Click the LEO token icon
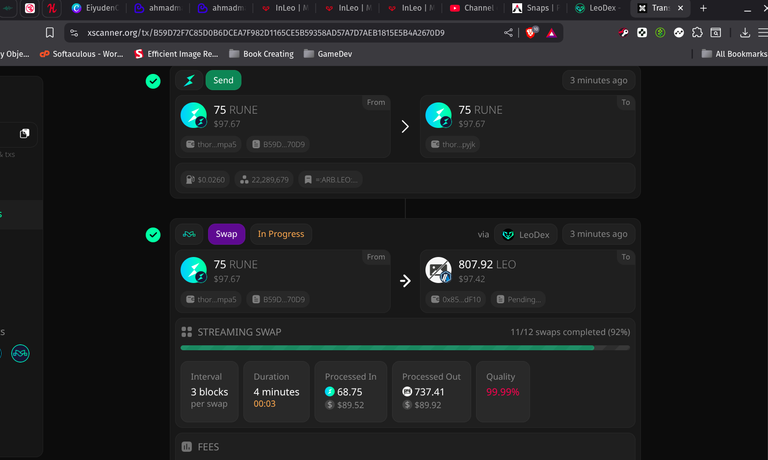The image size is (768, 460). click(x=438, y=270)
